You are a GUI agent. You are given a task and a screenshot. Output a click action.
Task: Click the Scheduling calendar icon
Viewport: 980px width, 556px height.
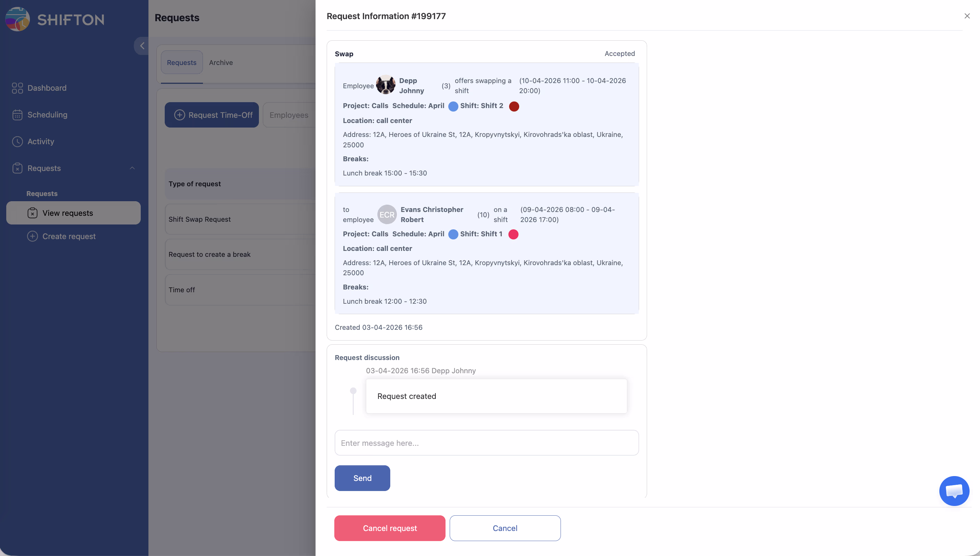coord(18,115)
